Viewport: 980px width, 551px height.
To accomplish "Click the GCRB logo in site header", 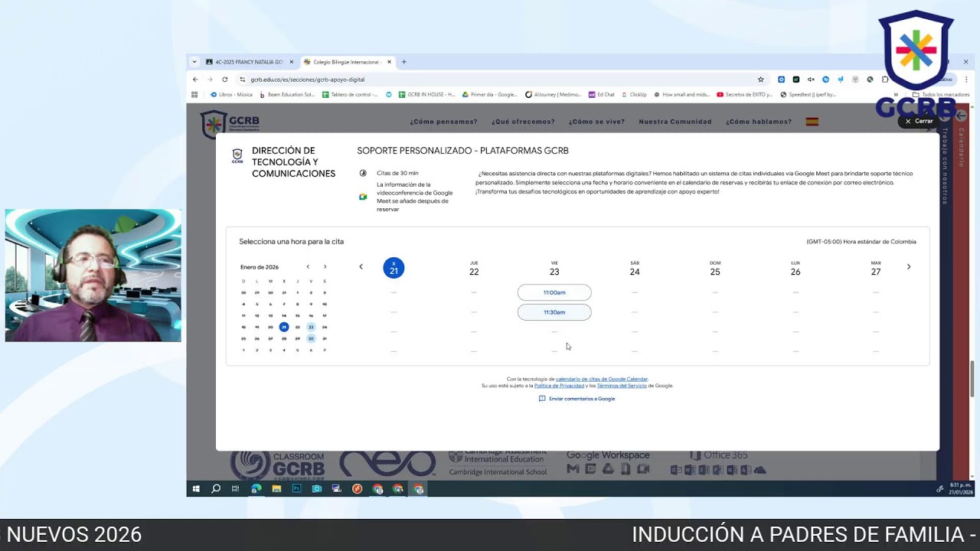I will point(230,123).
